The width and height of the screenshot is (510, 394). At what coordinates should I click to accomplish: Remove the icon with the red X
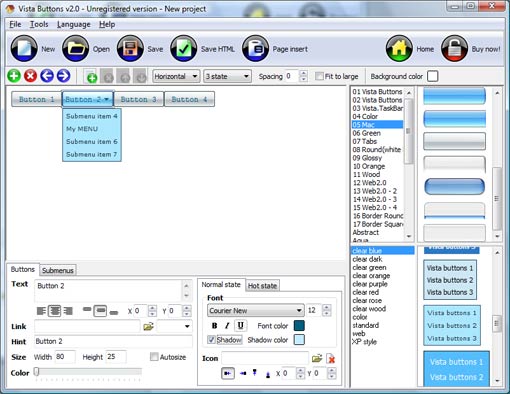pyautogui.click(x=331, y=359)
